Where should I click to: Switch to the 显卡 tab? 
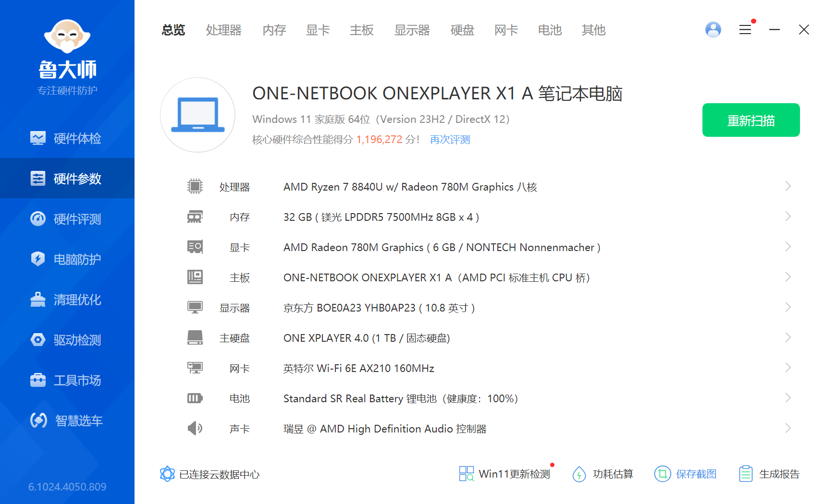coord(318,30)
